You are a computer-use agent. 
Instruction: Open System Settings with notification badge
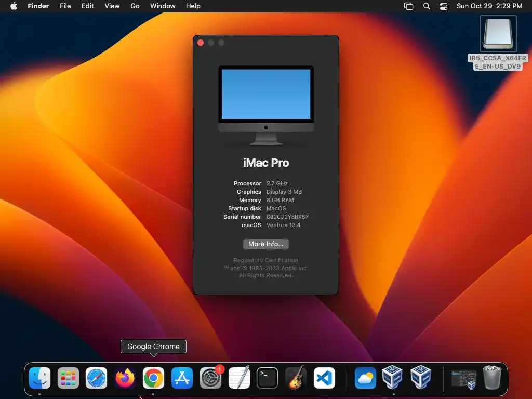pos(210,378)
